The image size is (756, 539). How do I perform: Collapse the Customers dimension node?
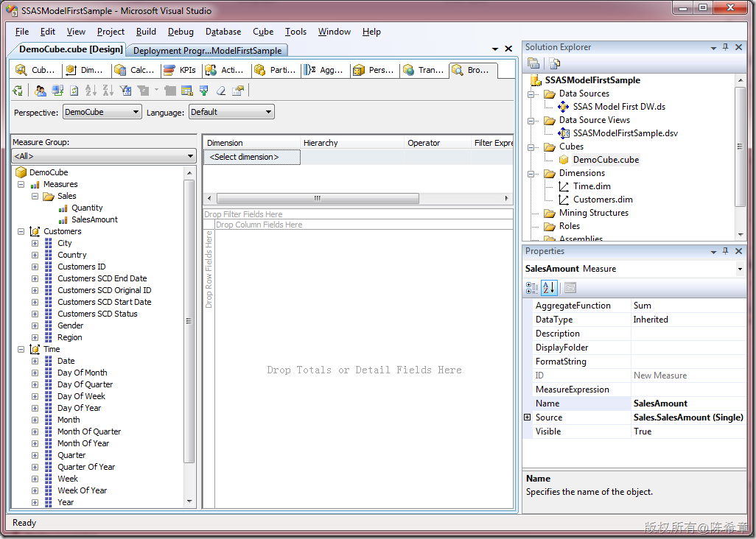click(x=21, y=232)
